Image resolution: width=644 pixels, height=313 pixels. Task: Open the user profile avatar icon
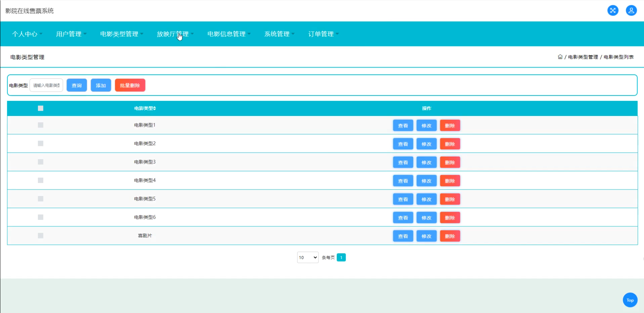pyautogui.click(x=631, y=11)
